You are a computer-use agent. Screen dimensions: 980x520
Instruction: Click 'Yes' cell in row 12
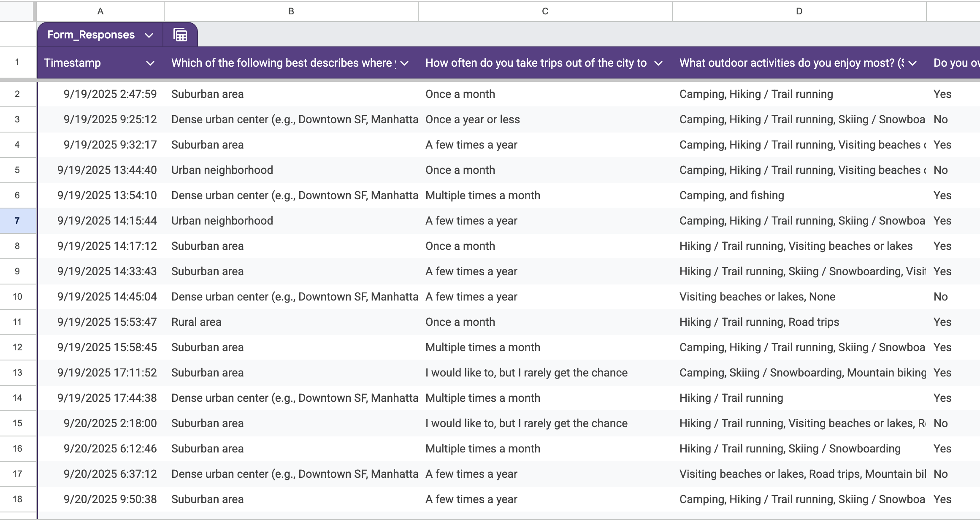(x=953, y=347)
